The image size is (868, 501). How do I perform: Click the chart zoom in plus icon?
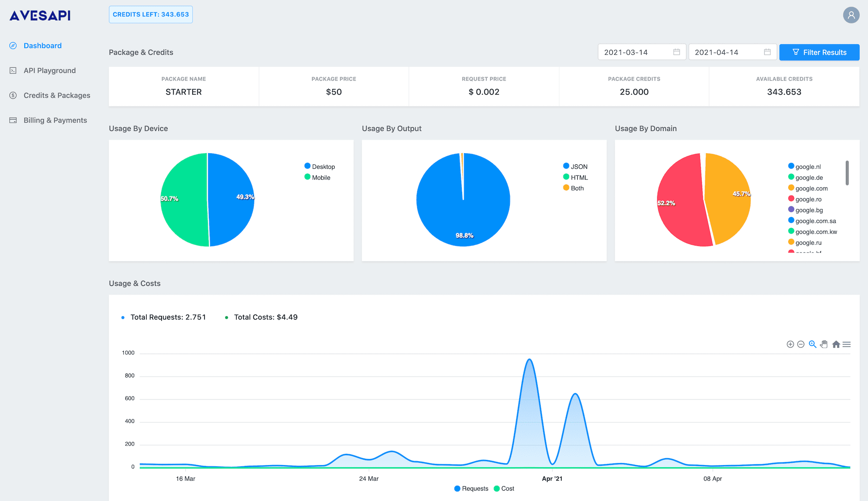(790, 344)
